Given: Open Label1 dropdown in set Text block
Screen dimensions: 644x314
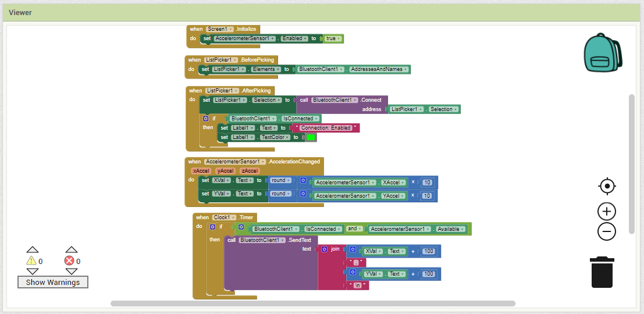Looking at the screenshot, I should [243, 128].
